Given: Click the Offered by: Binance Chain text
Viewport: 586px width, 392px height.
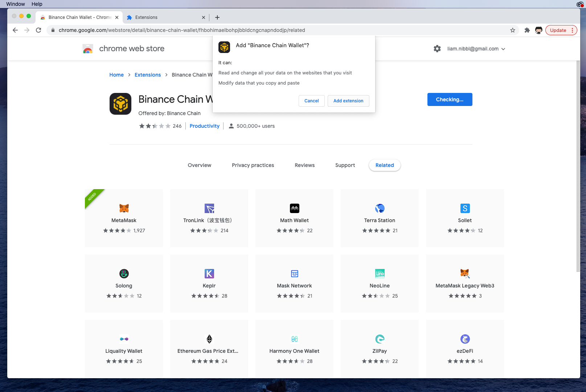Looking at the screenshot, I should tap(169, 113).
